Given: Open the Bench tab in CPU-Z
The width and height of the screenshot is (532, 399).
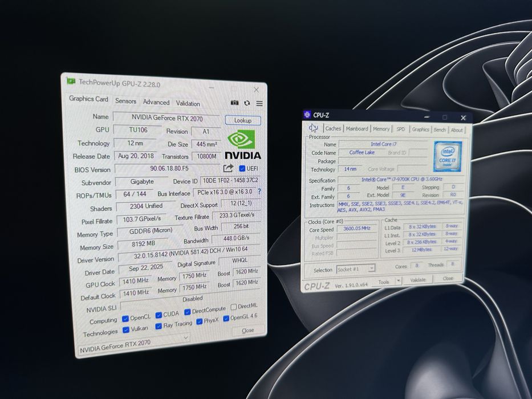Looking at the screenshot, I should pyautogui.click(x=440, y=130).
